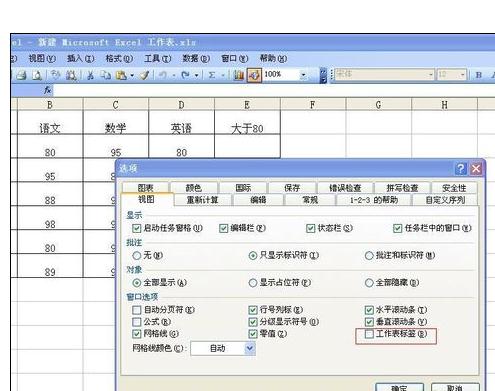Toggle the 编辑栏 checkbox

click(x=223, y=228)
